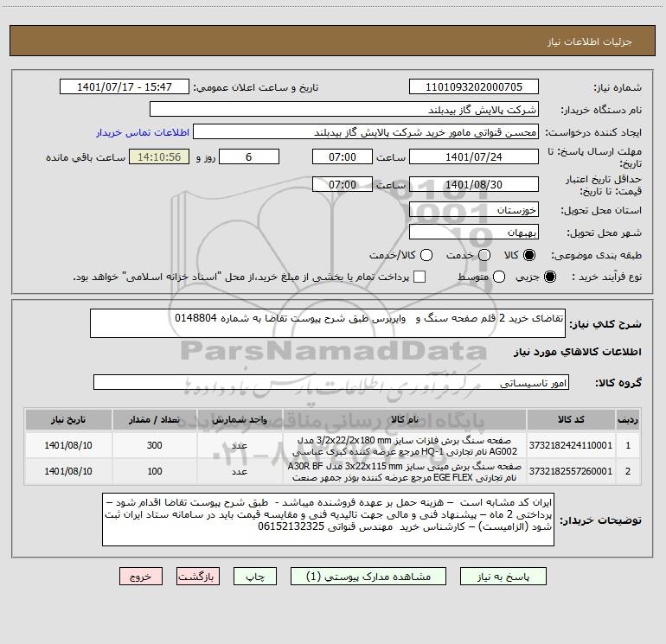Choose متوسط purchase process option
Screen dimensions: 666x644
499,277
